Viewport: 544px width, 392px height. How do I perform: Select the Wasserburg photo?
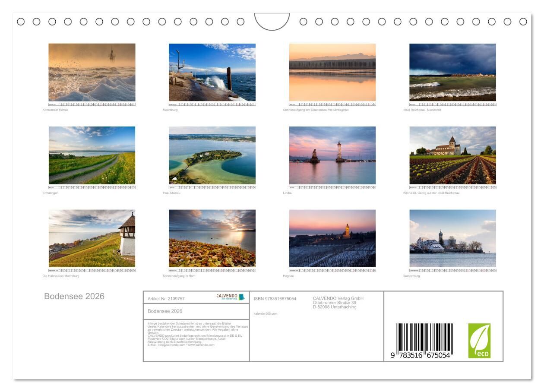point(452,238)
